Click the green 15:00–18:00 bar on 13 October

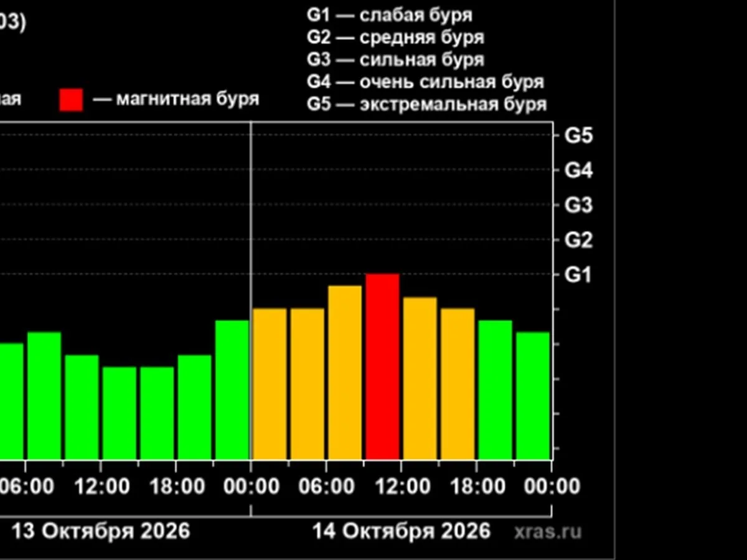point(157,413)
